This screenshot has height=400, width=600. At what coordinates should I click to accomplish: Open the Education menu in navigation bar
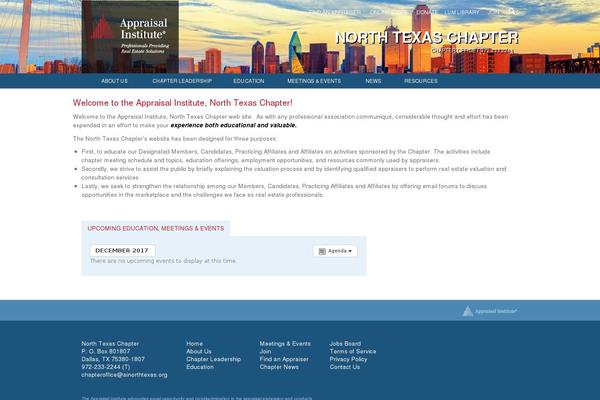click(249, 81)
